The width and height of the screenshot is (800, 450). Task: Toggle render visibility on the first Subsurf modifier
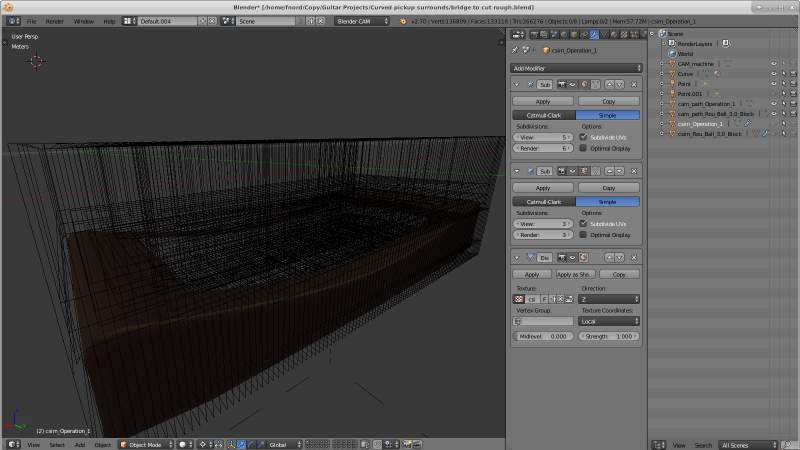coord(562,85)
